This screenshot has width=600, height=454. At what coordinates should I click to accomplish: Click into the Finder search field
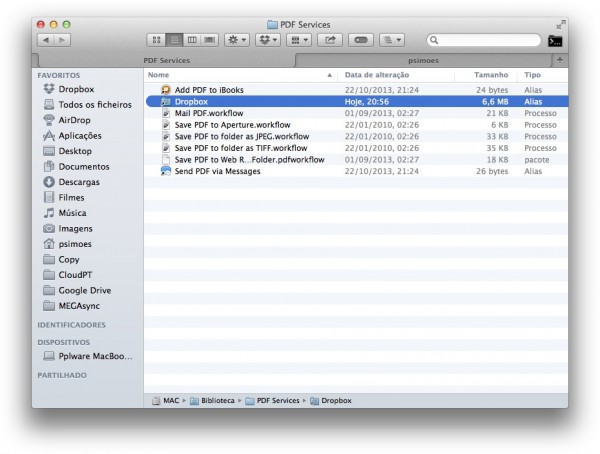[484, 40]
